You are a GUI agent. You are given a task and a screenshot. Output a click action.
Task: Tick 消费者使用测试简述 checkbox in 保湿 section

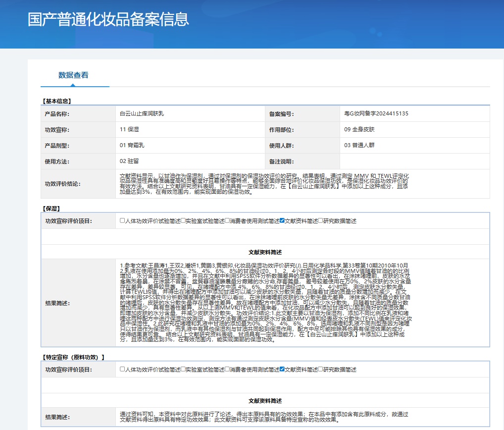pos(227,220)
